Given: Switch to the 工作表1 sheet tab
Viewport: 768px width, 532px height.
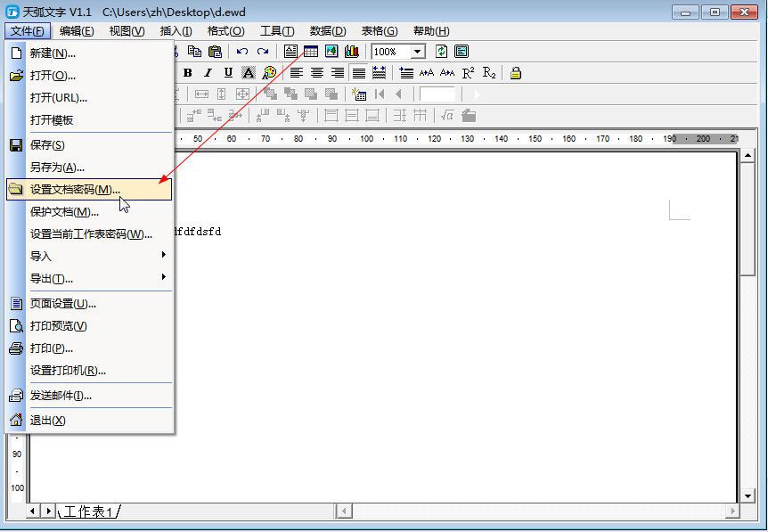Looking at the screenshot, I should pos(89,512).
